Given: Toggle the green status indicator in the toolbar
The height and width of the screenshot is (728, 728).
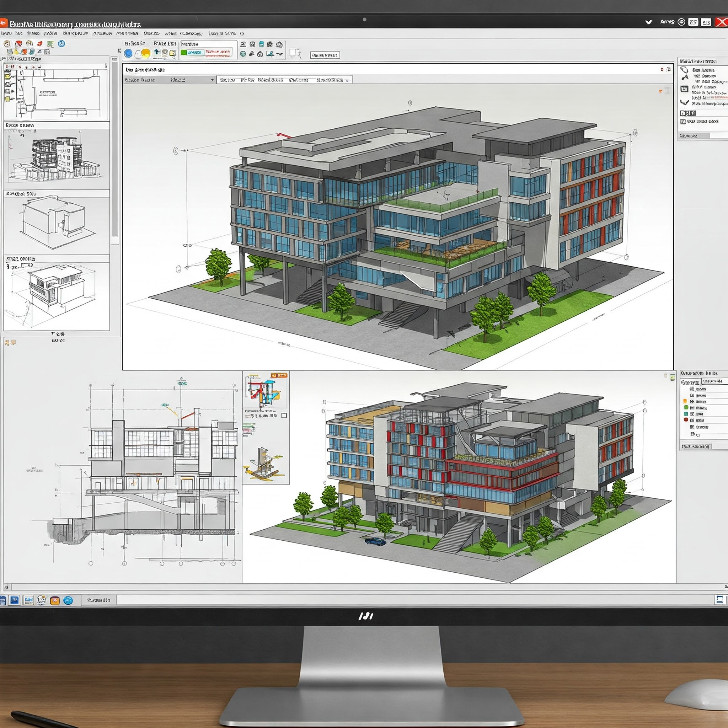Looking at the screenshot, I should [184, 53].
